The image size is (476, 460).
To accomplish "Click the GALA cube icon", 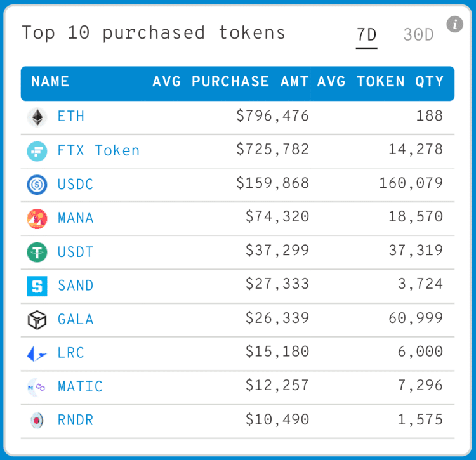I will pos(37,320).
